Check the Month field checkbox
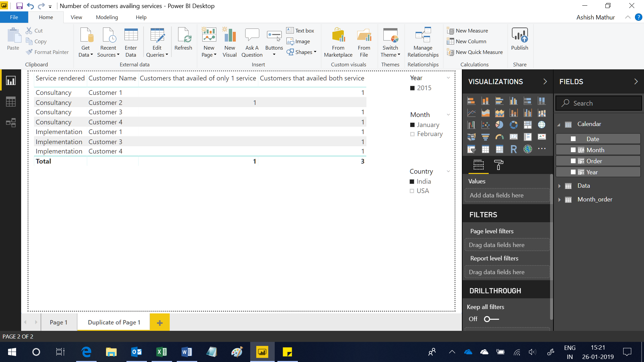This screenshot has width=644, height=362. [573, 150]
